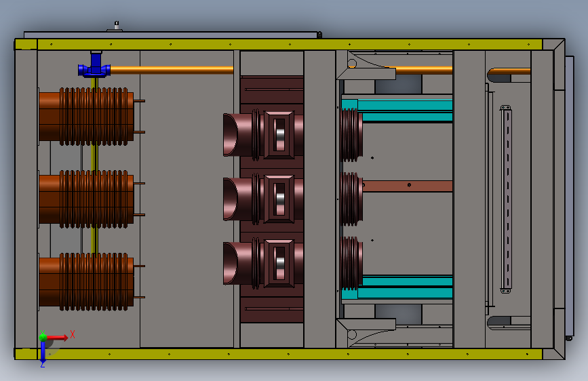The width and height of the screenshot is (588, 381).
Task: Select the middle maroon contact box in the center
Action: tap(279, 199)
